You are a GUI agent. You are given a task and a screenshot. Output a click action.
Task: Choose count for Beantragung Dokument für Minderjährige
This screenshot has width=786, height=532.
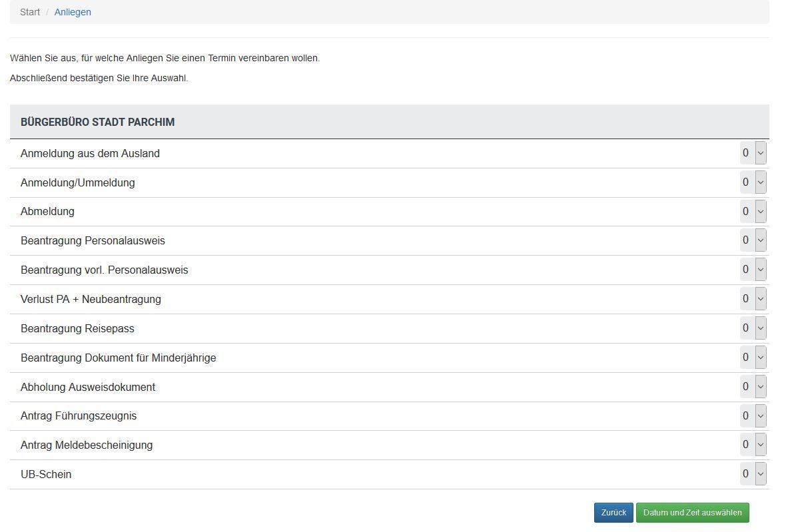click(753, 358)
